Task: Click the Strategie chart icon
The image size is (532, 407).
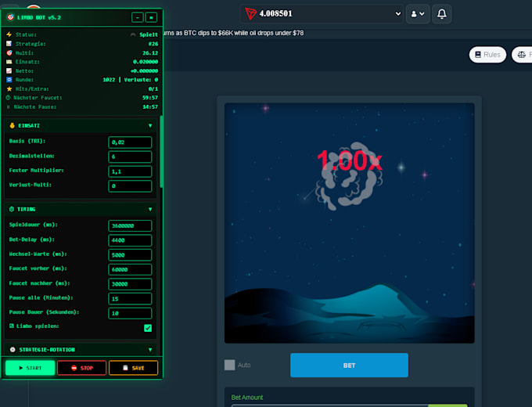Action: 9,44
